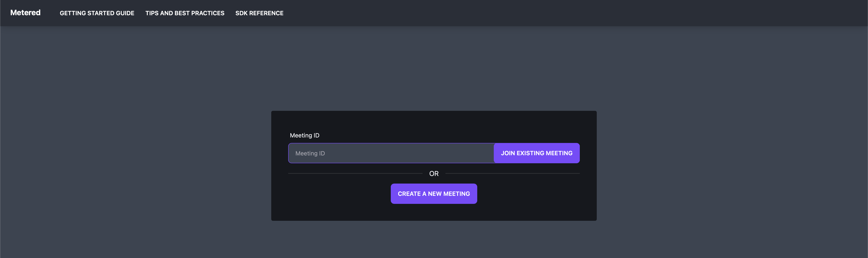
Task: Return home via the Metered brand name
Action: click(25, 13)
